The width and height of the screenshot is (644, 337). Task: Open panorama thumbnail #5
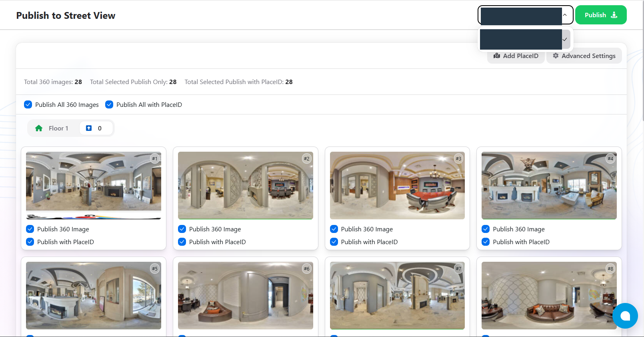94,295
